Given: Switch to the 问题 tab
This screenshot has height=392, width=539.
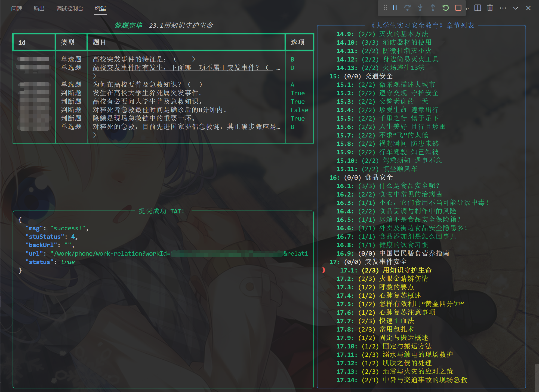Looking at the screenshot, I should [x=17, y=8].
